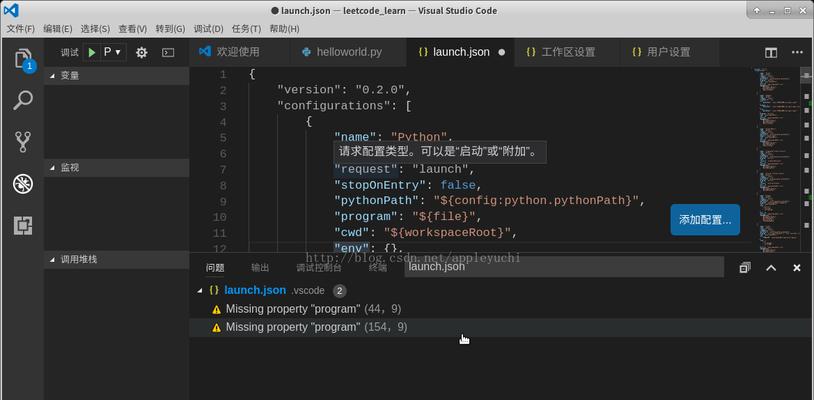This screenshot has width=814, height=400.
Task: Open the Search view in activity bar
Action: [x=23, y=100]
